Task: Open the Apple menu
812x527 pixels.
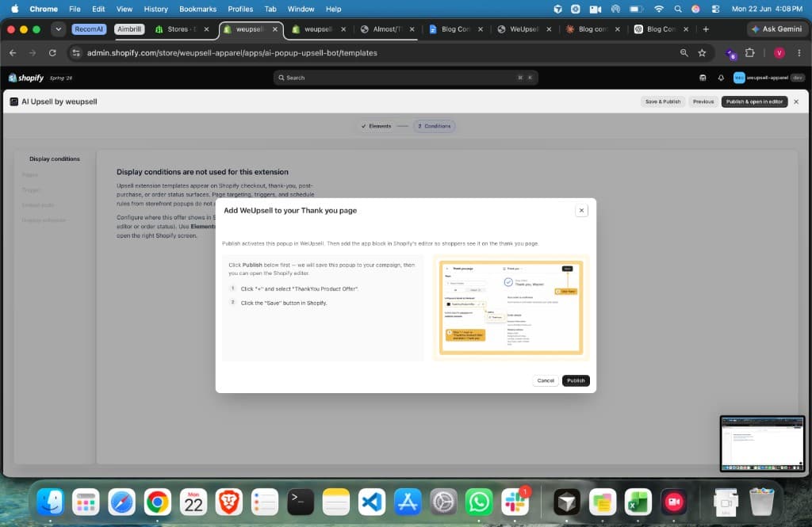Action: [14, 9]
